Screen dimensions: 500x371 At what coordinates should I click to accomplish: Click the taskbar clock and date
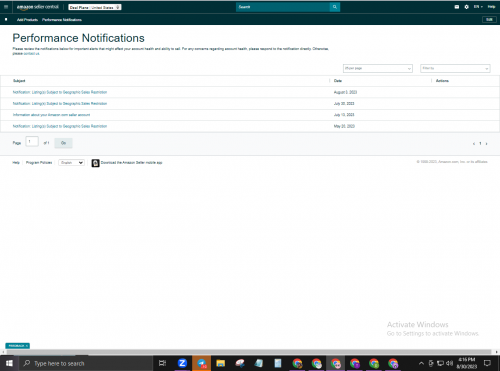pos(467,363)
